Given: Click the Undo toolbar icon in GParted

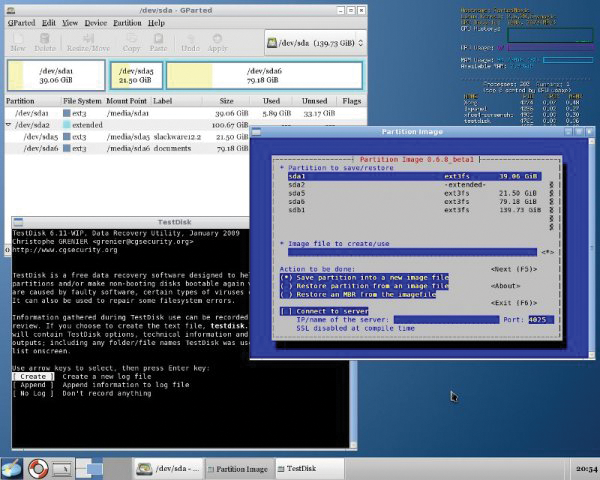Looking at the screenshot, I should pos(192,41).
